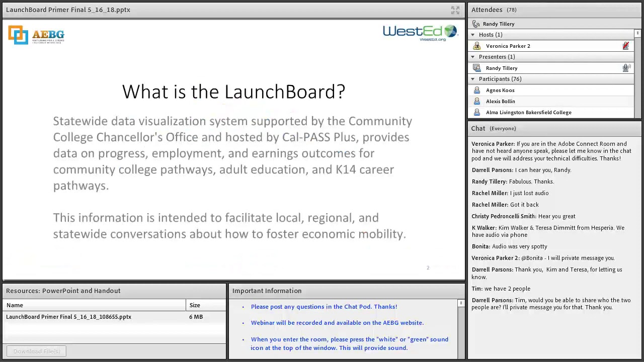Viewport: 644px width, 362px height.
Task: Click the 6 MB file size cell
Action: pyautogui.click(x=196, y=317)
